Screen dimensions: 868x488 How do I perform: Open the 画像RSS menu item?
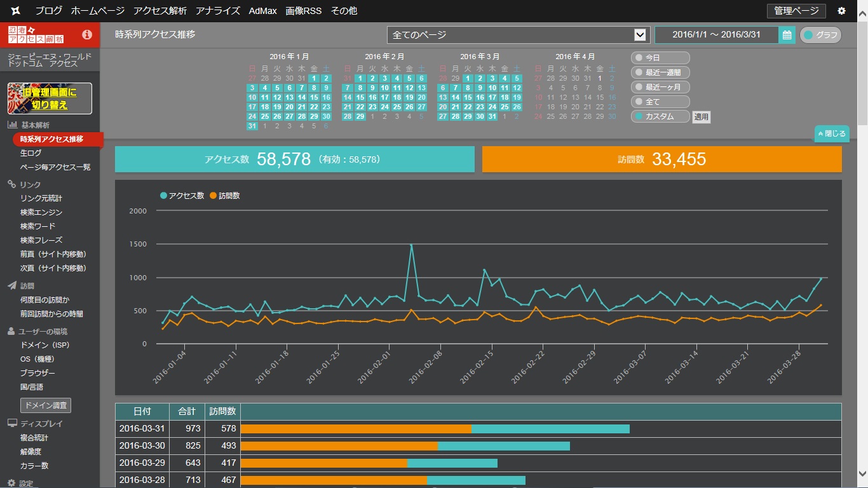click(x=304, y=11)
